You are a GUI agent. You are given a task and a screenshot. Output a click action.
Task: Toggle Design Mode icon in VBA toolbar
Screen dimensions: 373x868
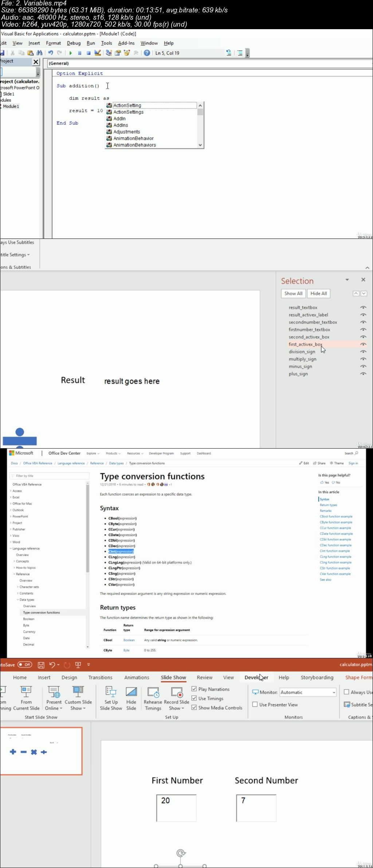(x=98, y=53)
